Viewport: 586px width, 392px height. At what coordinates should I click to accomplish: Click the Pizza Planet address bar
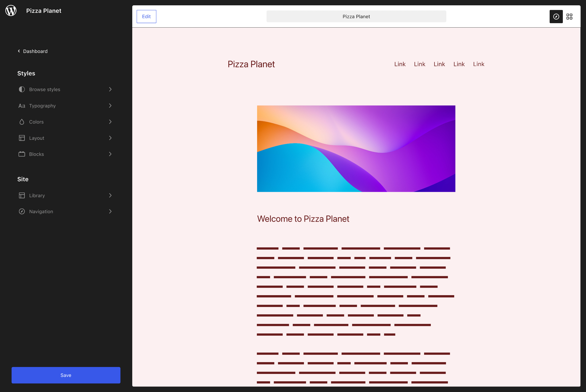pyautogui.click(x=356, y=16)
